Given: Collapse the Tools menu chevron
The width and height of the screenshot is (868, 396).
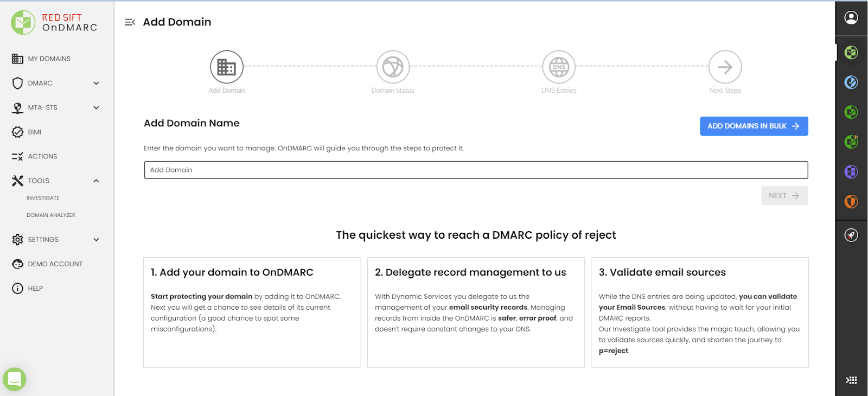Looking at the screenshot, I should [x=96, y=181].
